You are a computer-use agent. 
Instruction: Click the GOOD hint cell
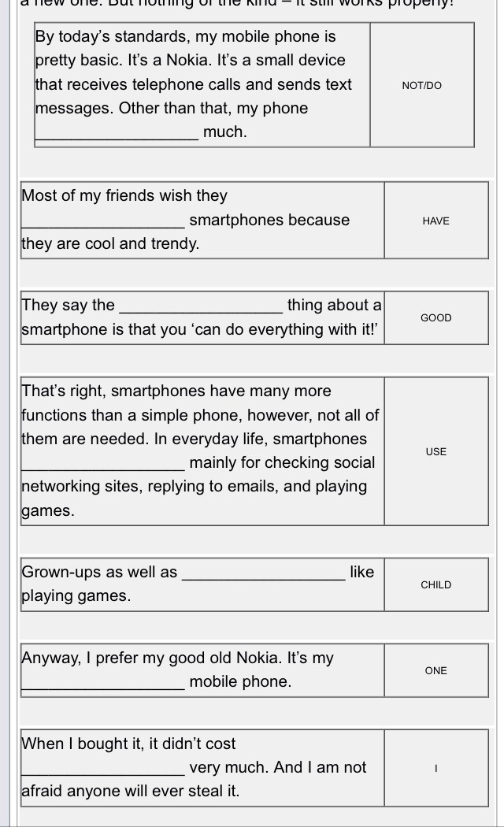pyautogui.click(x=436, y=317)
